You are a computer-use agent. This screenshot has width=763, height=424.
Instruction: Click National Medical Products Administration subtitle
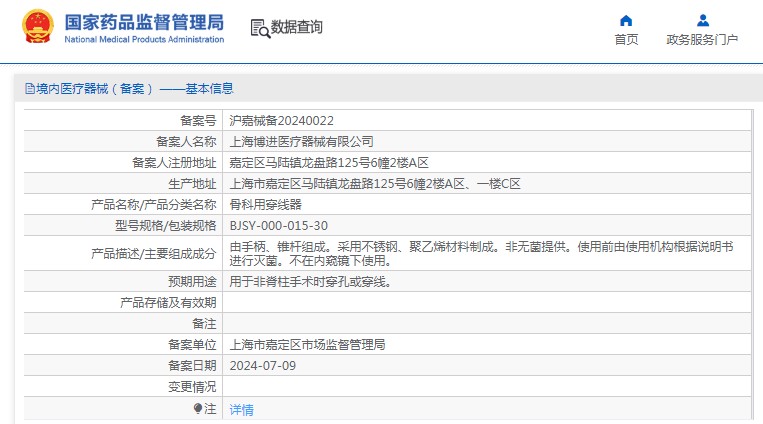pyautogui.click(x=144, y=39)
